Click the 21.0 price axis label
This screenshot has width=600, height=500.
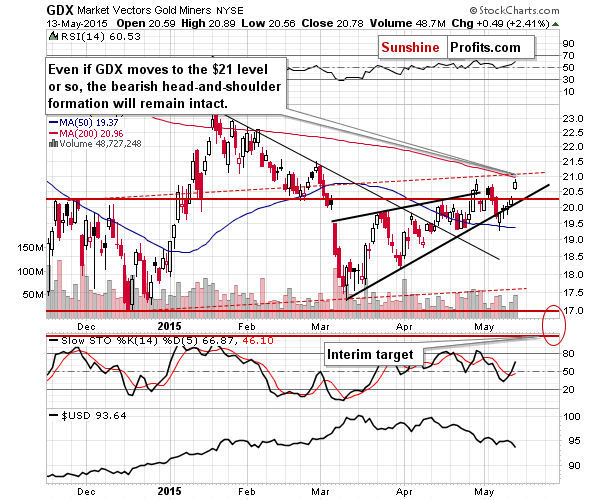(573, 177)
